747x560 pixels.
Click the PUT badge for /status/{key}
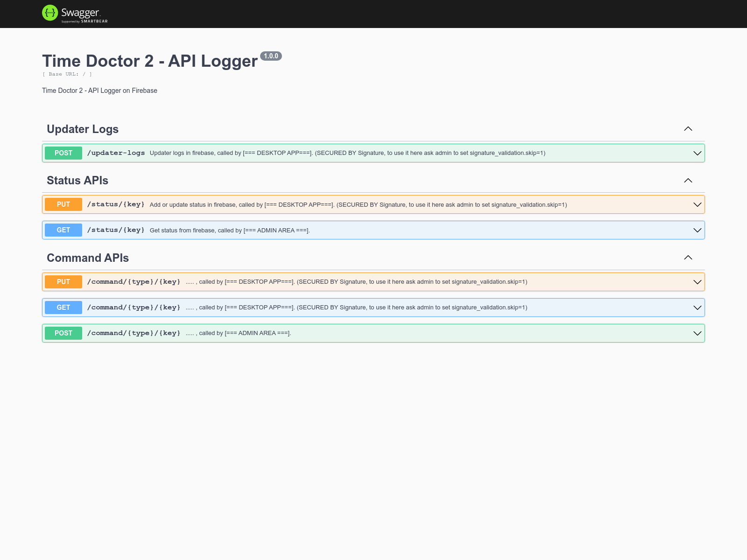click(63, 204)
